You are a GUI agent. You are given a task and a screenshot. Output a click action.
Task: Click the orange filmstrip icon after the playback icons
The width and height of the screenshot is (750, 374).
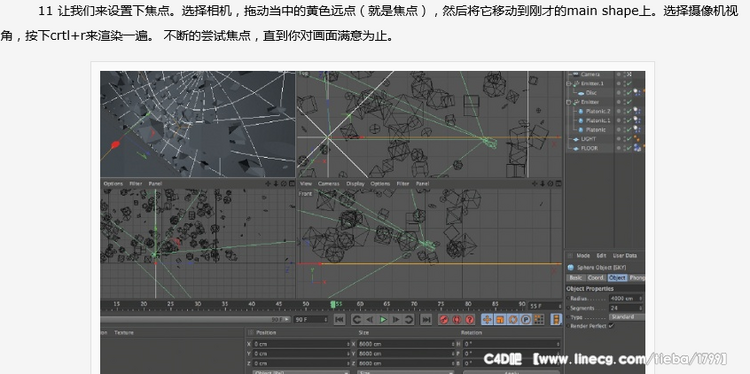coord(556,319)
